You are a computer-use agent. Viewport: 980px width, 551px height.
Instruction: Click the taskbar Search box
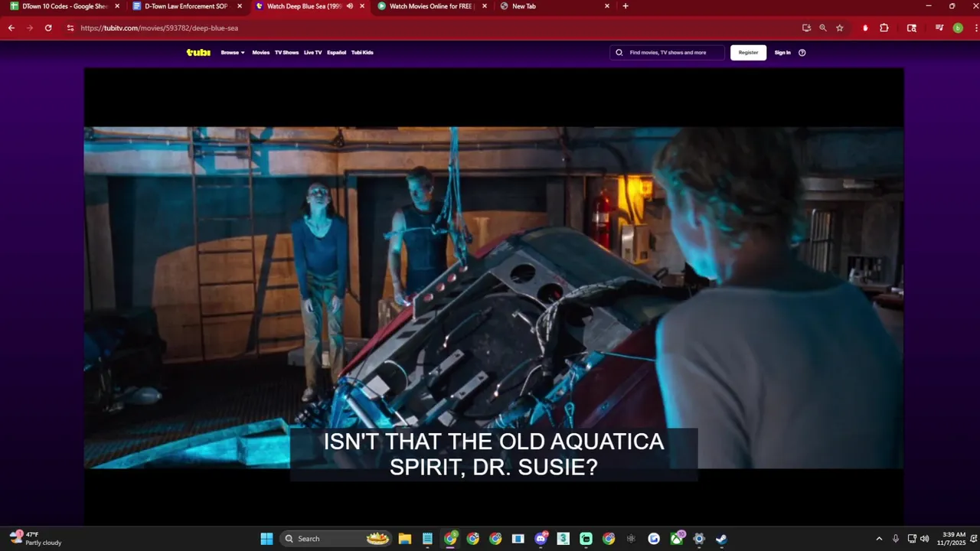[335, 539]
